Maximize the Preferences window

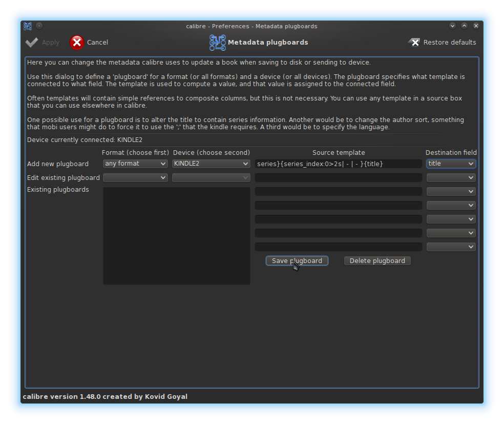tap(464, 26)
